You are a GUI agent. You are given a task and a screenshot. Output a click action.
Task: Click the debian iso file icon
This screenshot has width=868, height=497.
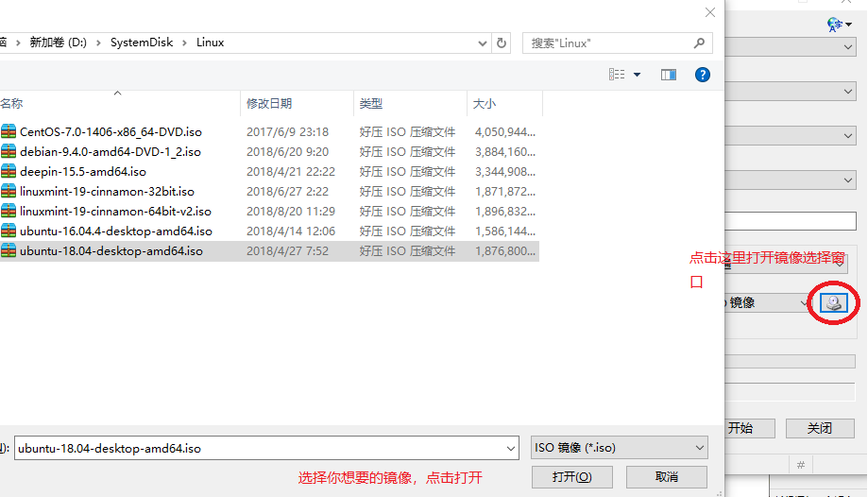(9, 151)
